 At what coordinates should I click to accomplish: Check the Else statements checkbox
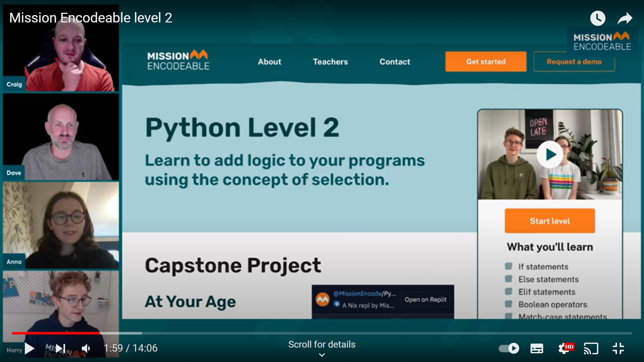tap(508, 279)
